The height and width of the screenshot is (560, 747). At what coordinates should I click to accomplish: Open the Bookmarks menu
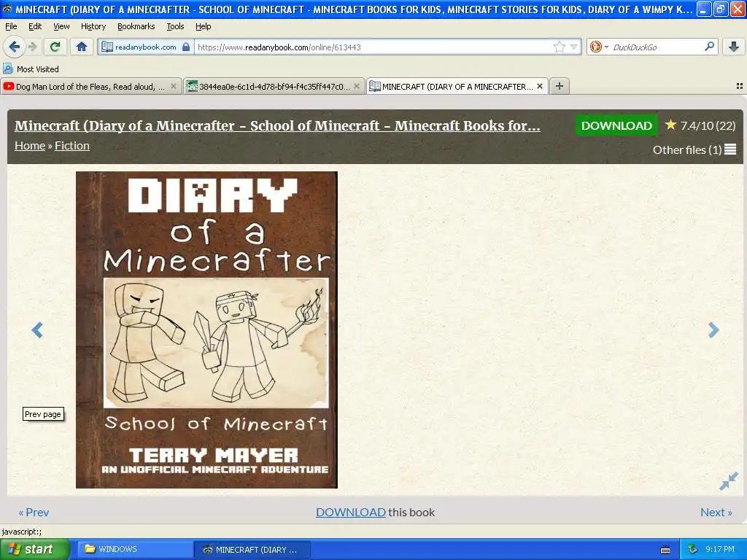tap(136, 27)
